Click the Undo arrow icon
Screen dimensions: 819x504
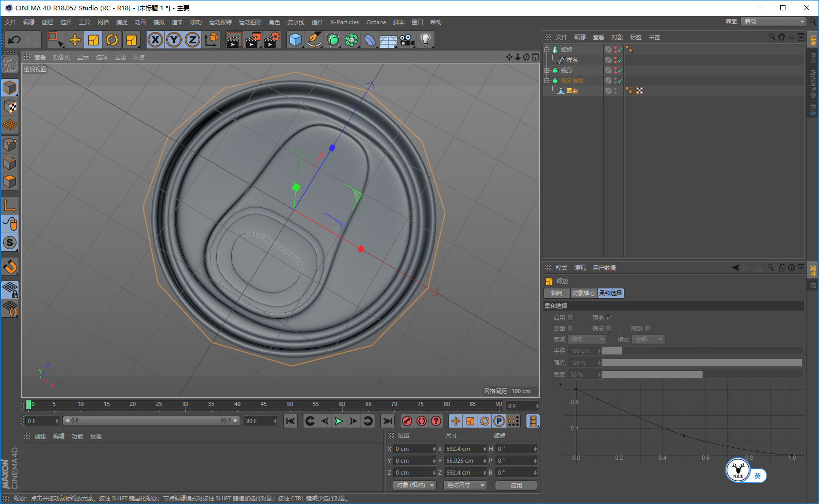pos(14,40)
